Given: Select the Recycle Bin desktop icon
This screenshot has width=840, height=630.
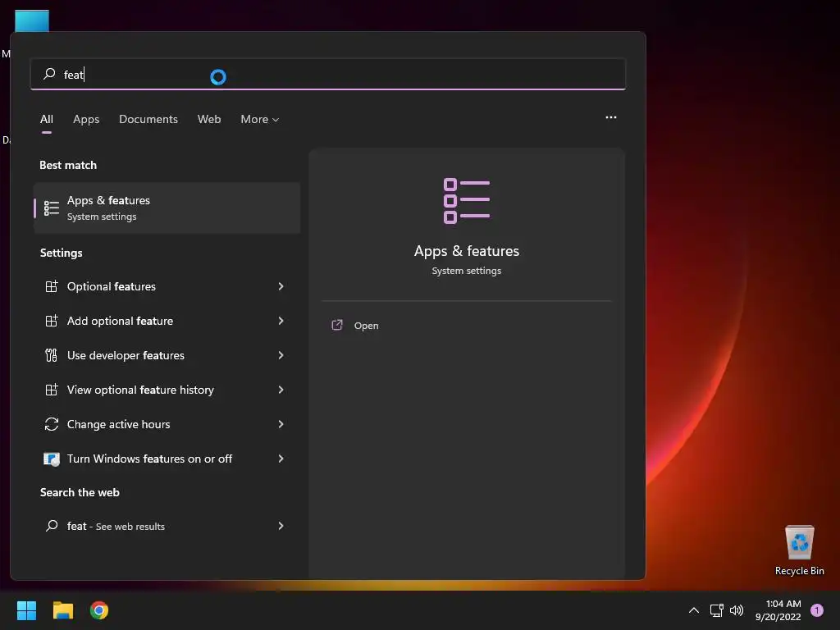Looking at the screenshot, I should point(799,550).
